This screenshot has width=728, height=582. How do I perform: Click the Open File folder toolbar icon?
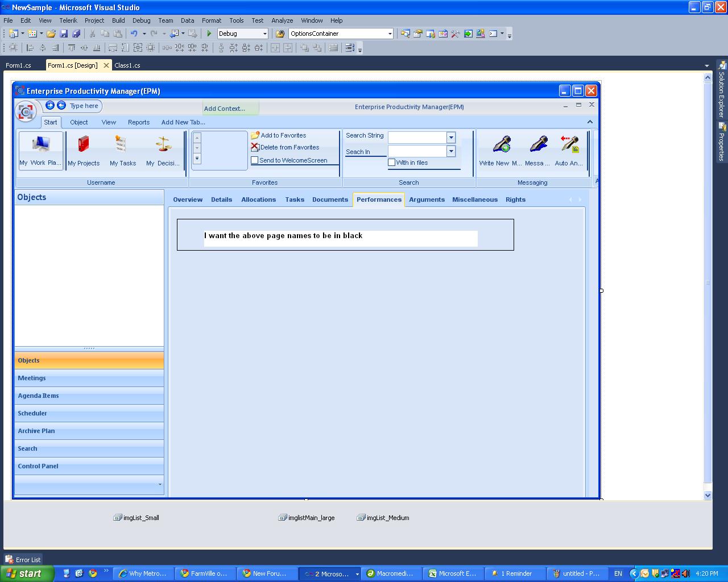pyautogui.click(x=51, y=34)
